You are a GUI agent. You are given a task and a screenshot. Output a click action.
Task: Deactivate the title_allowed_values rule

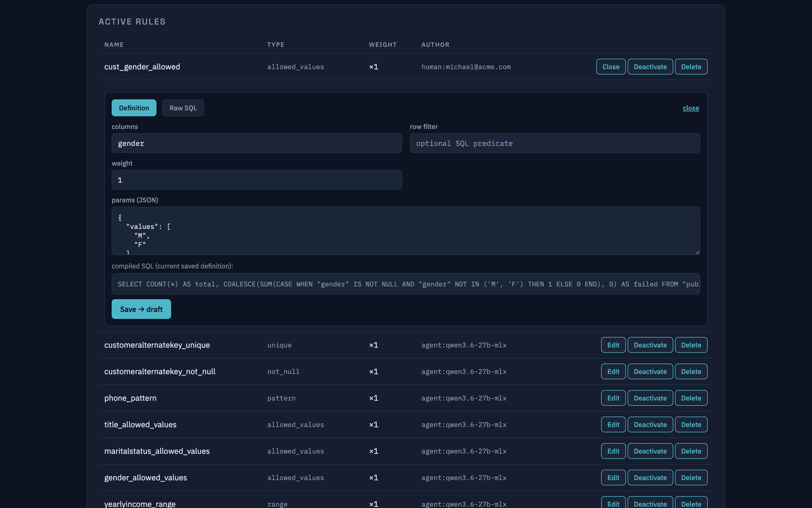[x=650, y=424]
